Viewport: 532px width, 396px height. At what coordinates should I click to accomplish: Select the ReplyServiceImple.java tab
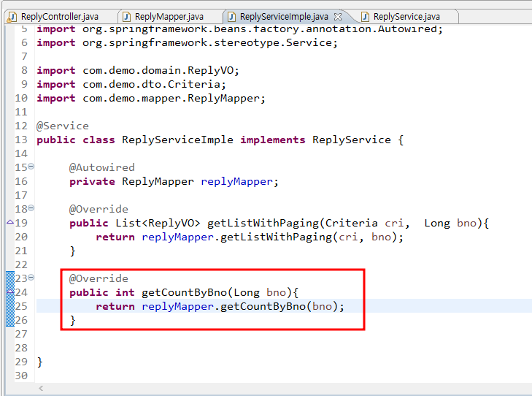[284, 17]
